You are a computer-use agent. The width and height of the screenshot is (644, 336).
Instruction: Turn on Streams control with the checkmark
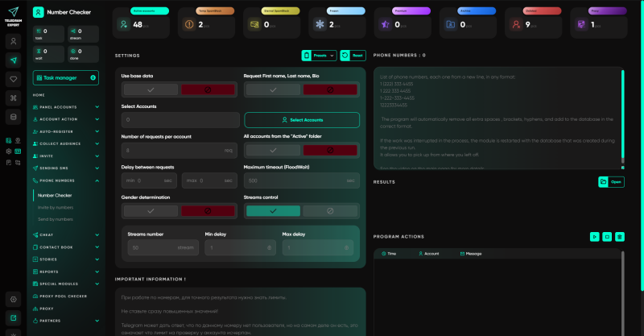coord(273,211)
